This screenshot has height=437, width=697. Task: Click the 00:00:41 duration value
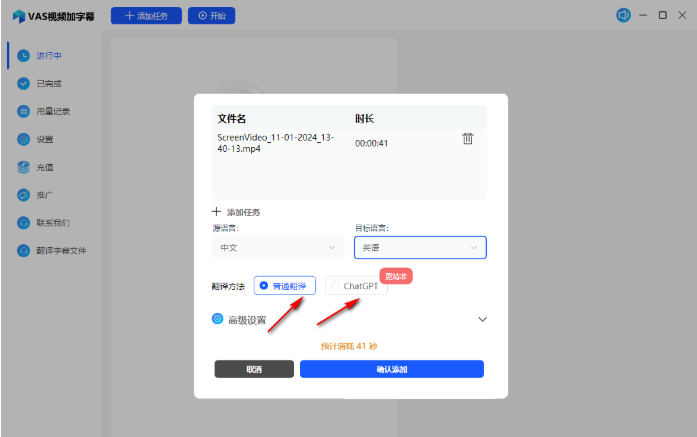click(371, 143)
